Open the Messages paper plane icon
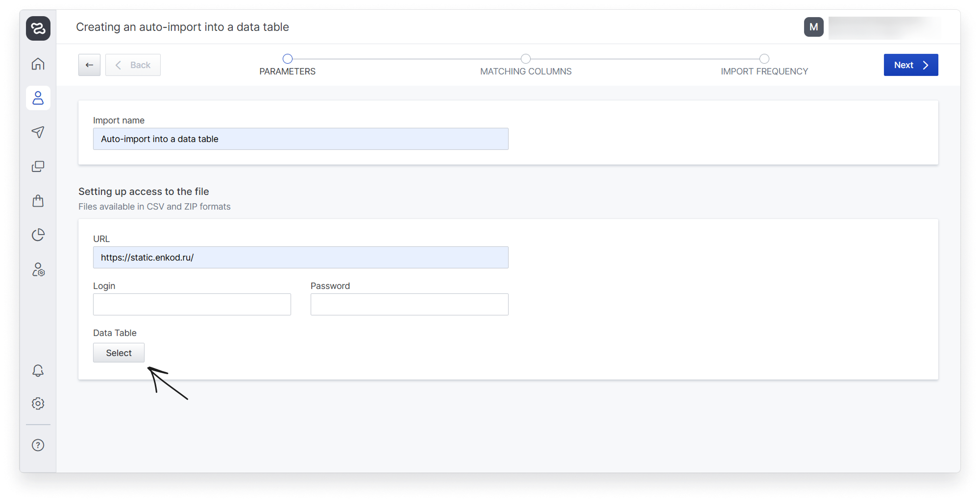The width and height of the screenshot is (980, 502). point(38,132)
